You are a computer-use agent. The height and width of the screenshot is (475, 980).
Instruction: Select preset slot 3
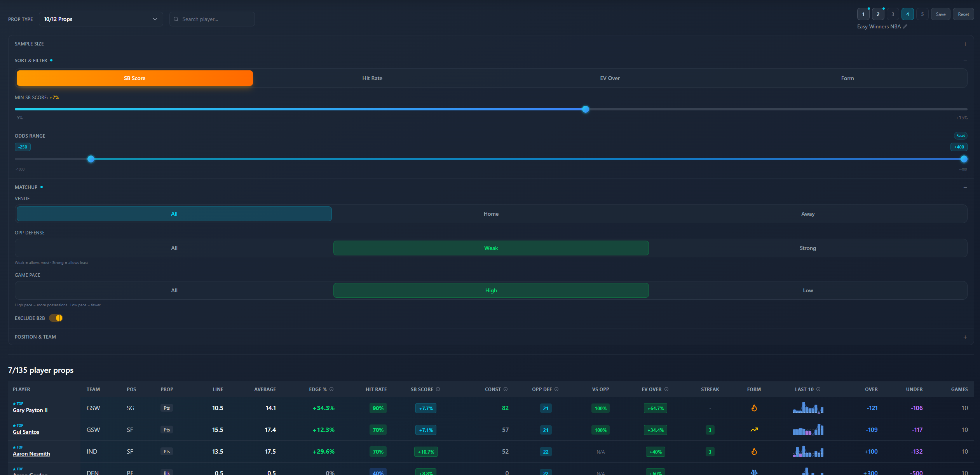893,14
